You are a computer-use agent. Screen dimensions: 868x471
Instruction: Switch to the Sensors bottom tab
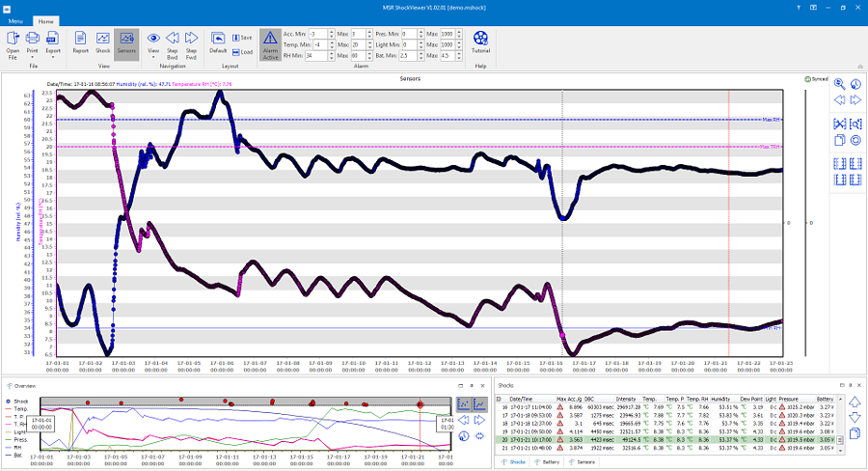click(x=582, y=461)
